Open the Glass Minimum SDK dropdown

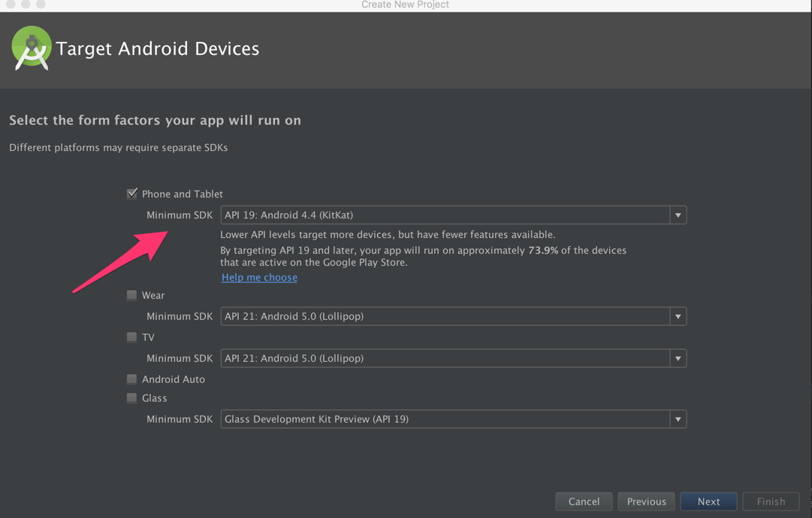(454, 419)
